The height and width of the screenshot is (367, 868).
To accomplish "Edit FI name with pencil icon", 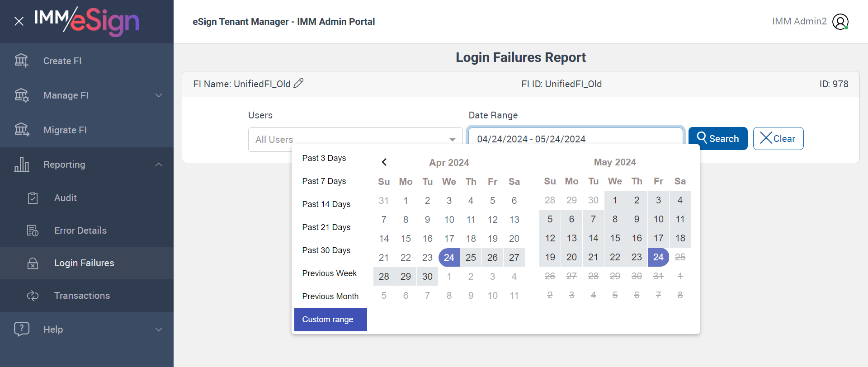I will [x=298, y=84].
